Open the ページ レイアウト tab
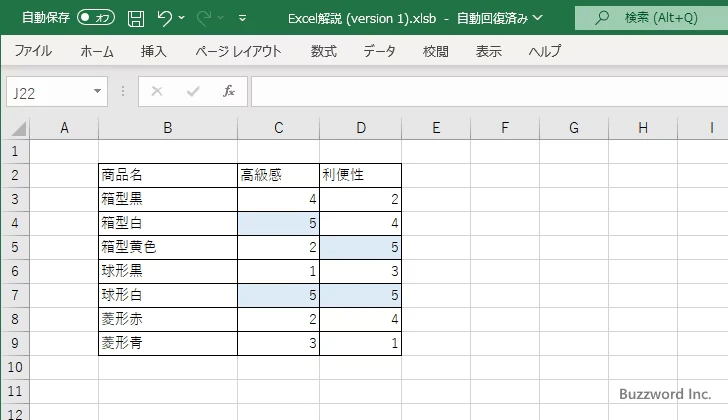Screen dimensions: 728x420 238,51
